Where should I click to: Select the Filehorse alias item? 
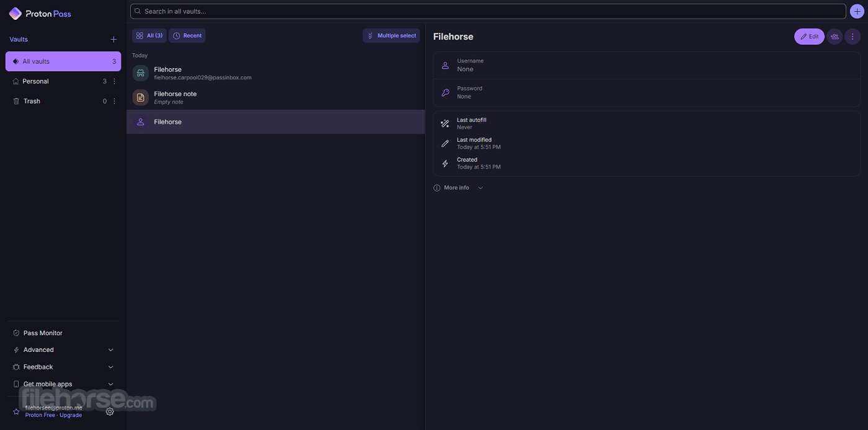pyautogui.click(x=276, y=73)
